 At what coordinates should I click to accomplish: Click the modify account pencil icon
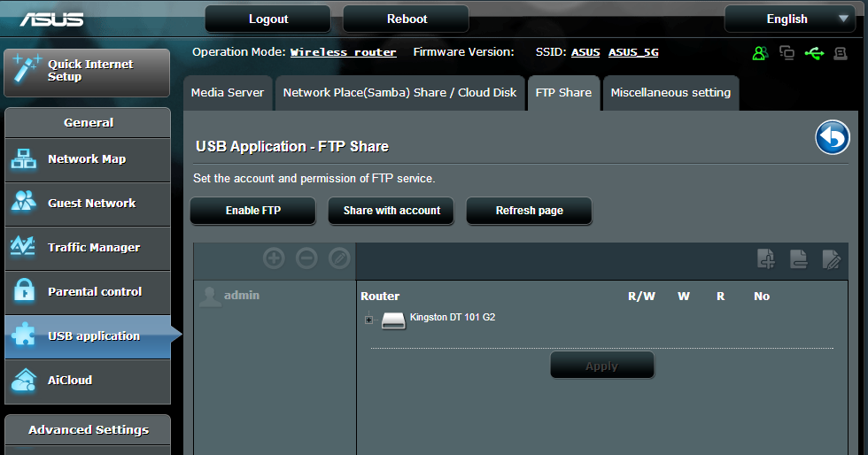pyautogui.click(x=339, y=258)
